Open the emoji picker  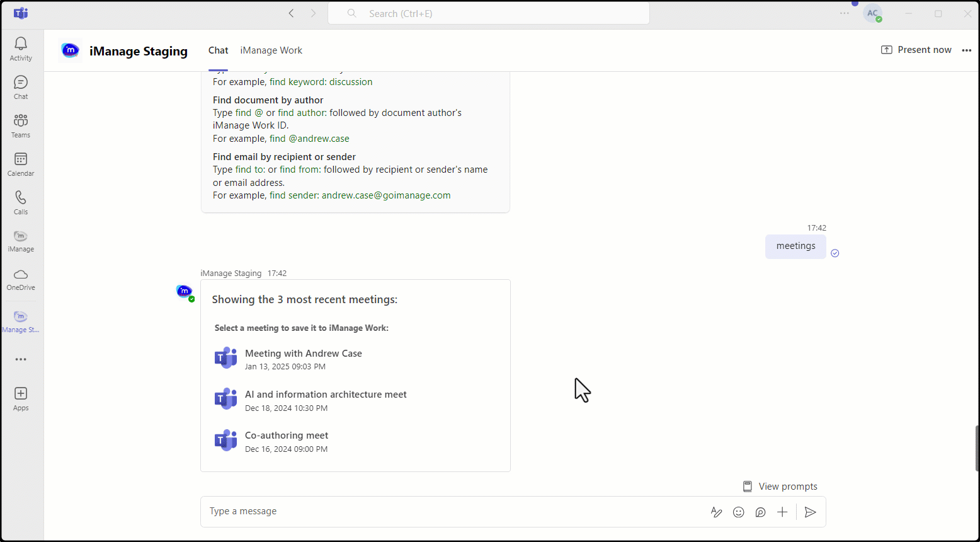pos(738,512)
